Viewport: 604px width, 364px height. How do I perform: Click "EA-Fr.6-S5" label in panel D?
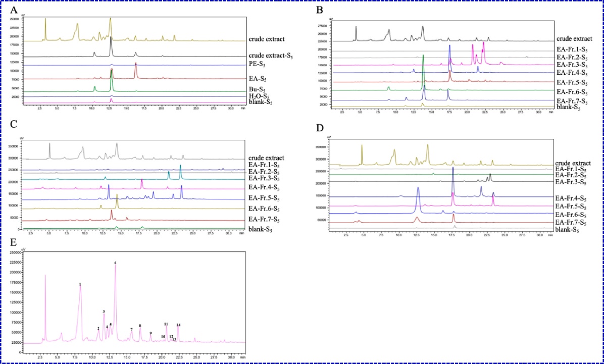pos(572,215)
